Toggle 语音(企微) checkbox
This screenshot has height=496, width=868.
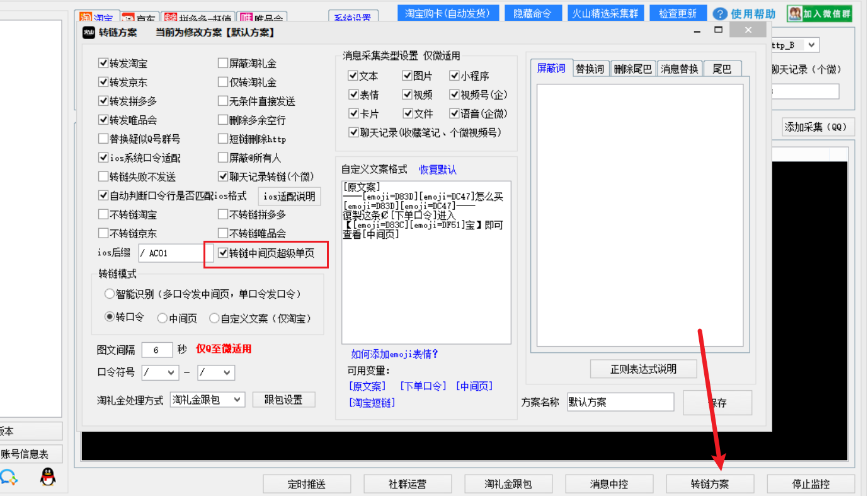[479, 114]
